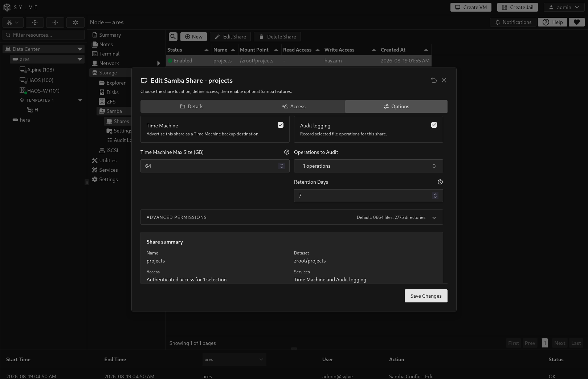This screenshot has height=379, width=588.
Task: Click the tree settings gear icon
Action: pos(75,23)
